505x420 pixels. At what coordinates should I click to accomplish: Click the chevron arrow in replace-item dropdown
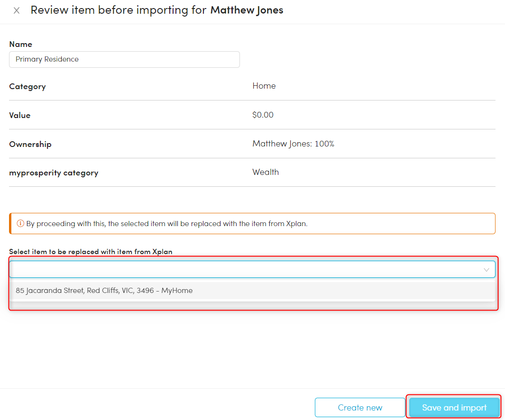(486, 270)
